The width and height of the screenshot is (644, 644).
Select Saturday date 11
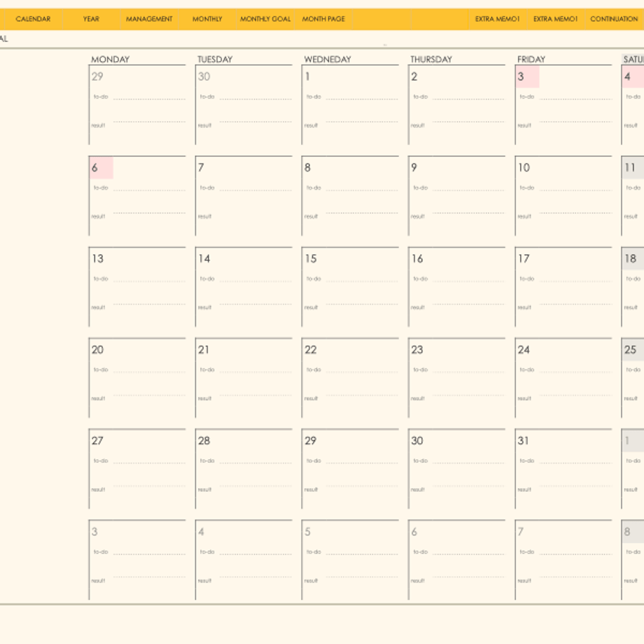[x=630, y=167]
